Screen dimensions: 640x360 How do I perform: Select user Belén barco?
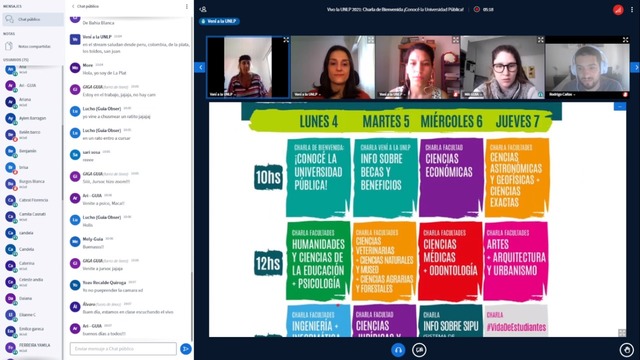32,135
